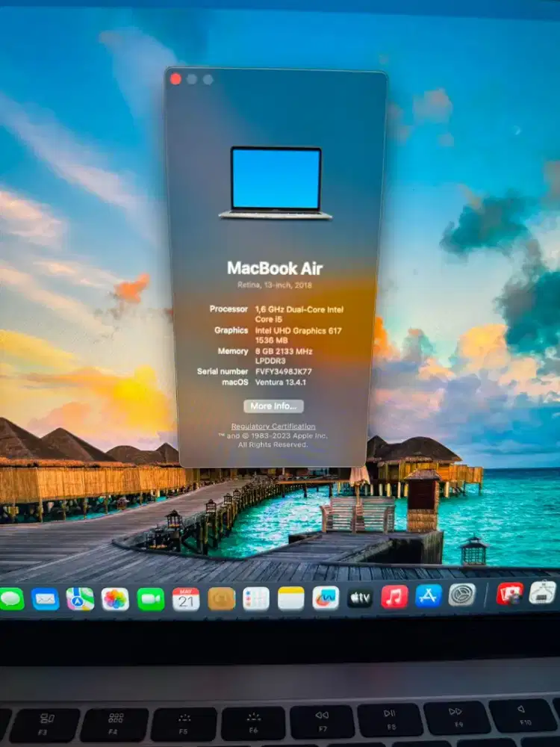Click the 'Ventura 13.4.1' macOS version
This screenshot has height=747, width=560.
coord(281,382)
